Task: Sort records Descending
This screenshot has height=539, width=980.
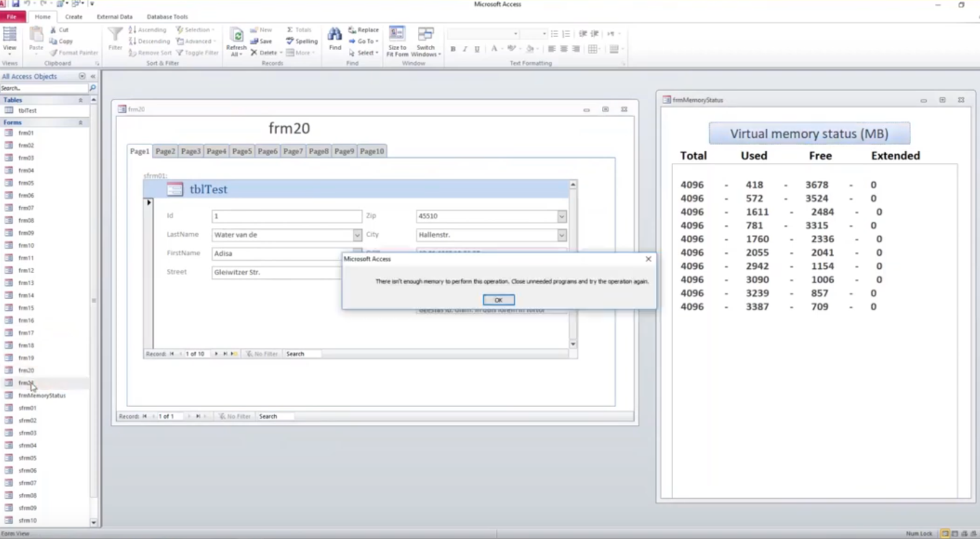Action: point(149,41)
